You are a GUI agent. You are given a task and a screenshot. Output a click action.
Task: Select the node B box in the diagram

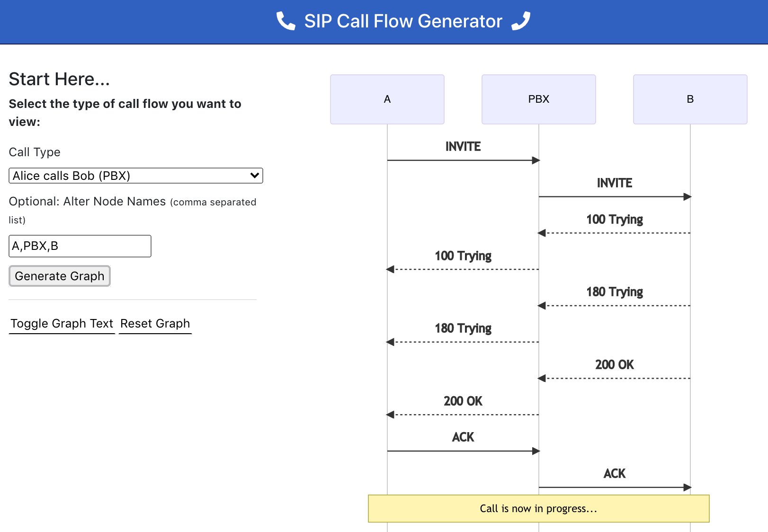689,99
